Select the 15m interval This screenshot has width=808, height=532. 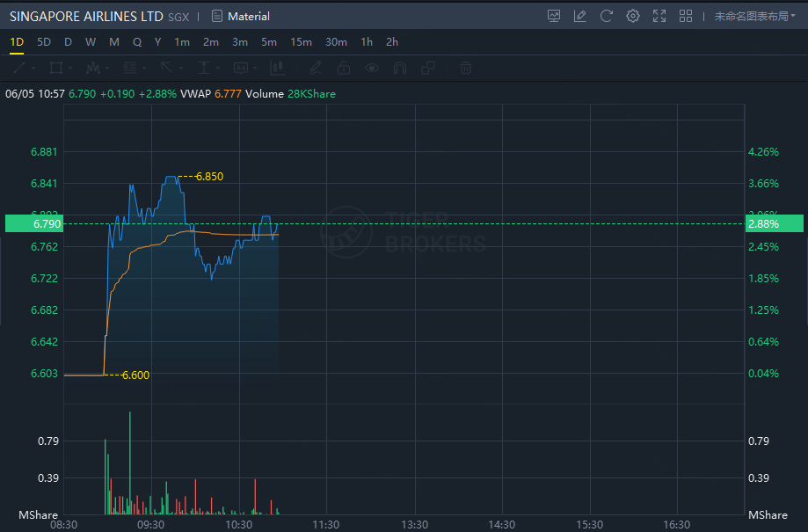(301, 42)
